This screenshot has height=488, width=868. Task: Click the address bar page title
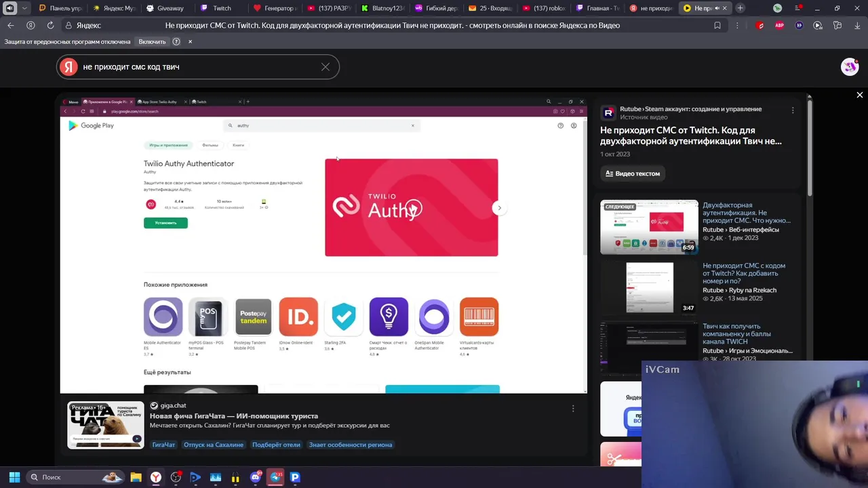pos(393,25)
